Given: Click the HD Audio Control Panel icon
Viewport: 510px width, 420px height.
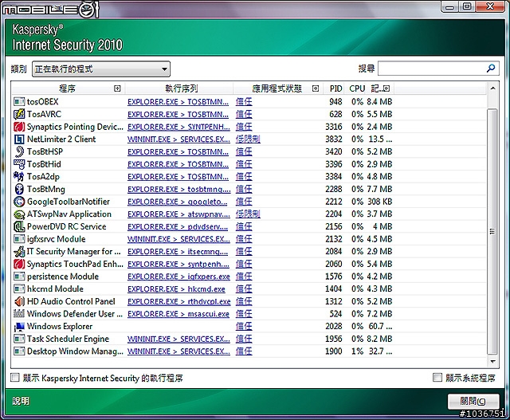Looking at the screenshot, I should [x=19, y=301].
